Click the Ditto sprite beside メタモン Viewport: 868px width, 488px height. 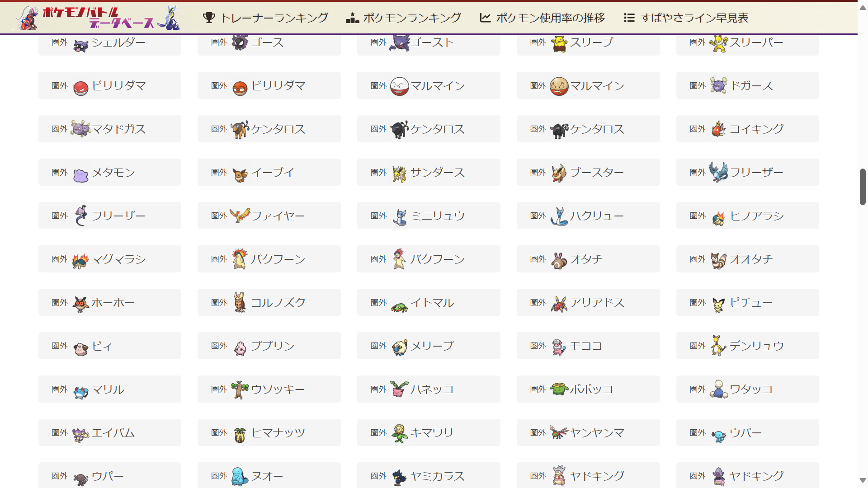tap(81, 174)
